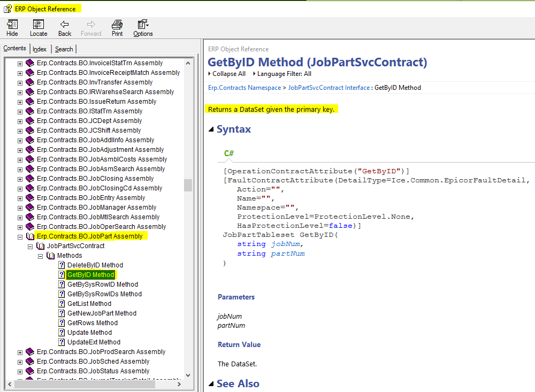Screen dimensions: 535x392
Task: Click the book icon for JCDept Assembly
Action: point(30,121)
